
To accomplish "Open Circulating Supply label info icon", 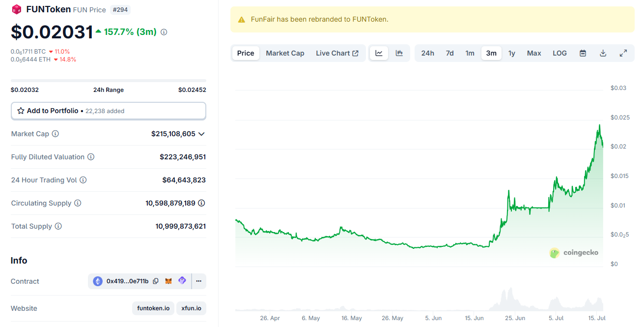I will [x=78, y=203].
